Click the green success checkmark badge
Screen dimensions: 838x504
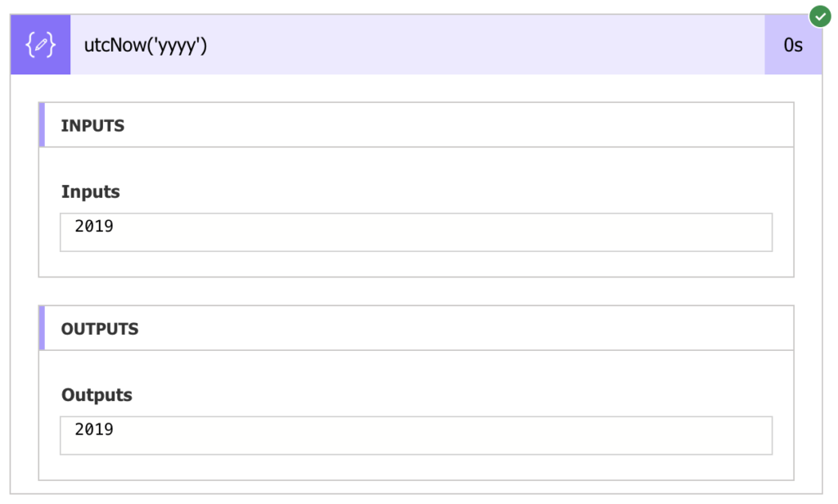[819, 16]
